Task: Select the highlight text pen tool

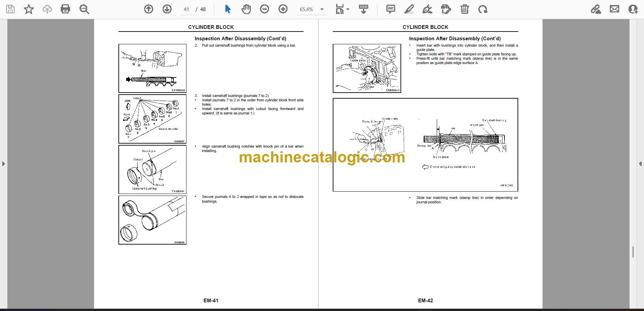Action: (409, 9)
